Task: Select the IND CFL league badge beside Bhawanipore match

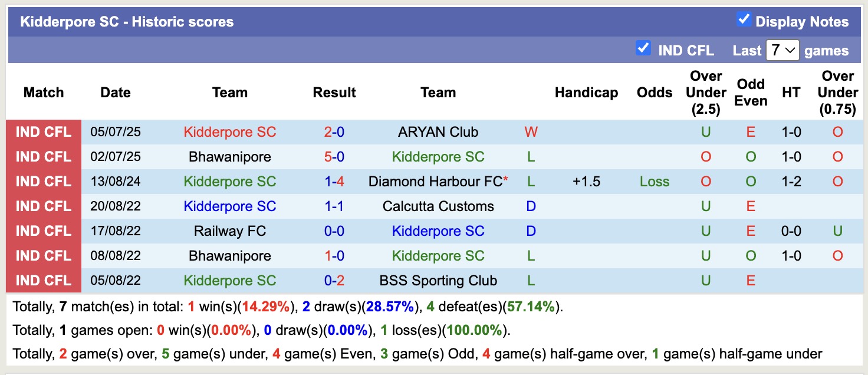Action: 44,156
